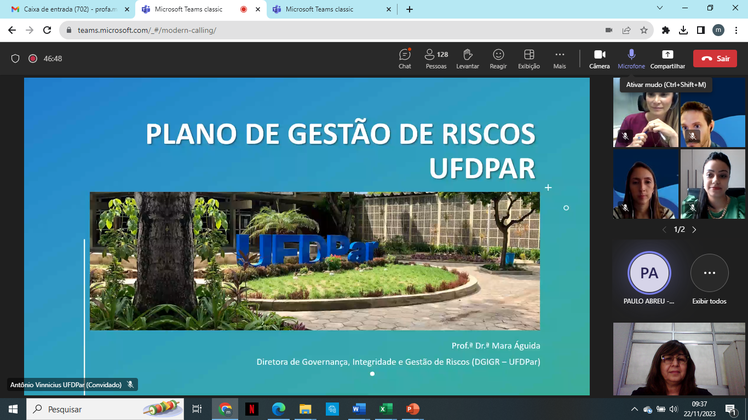Open the Exibição view options
The image size is (748, 420).
(x=529, y=58)
